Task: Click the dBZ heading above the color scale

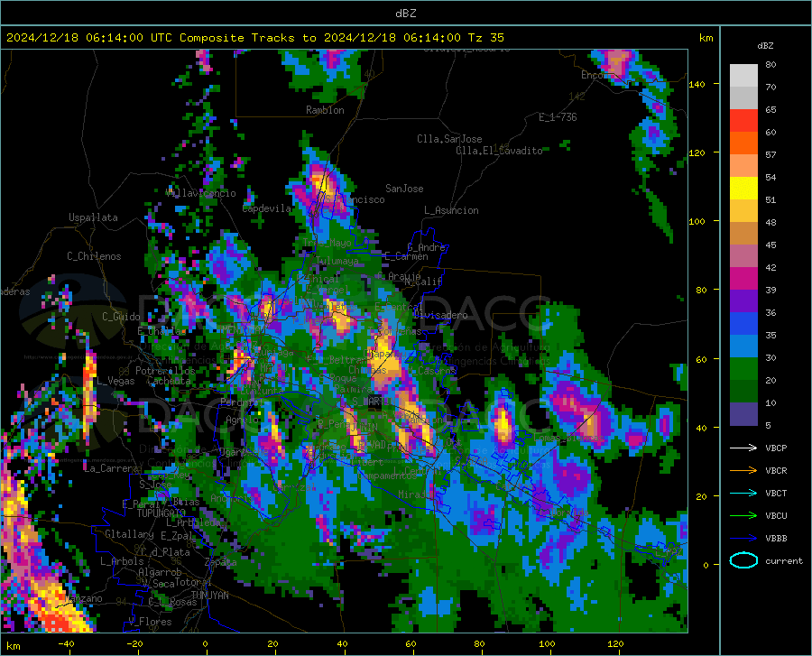Action: pos(765,45)
